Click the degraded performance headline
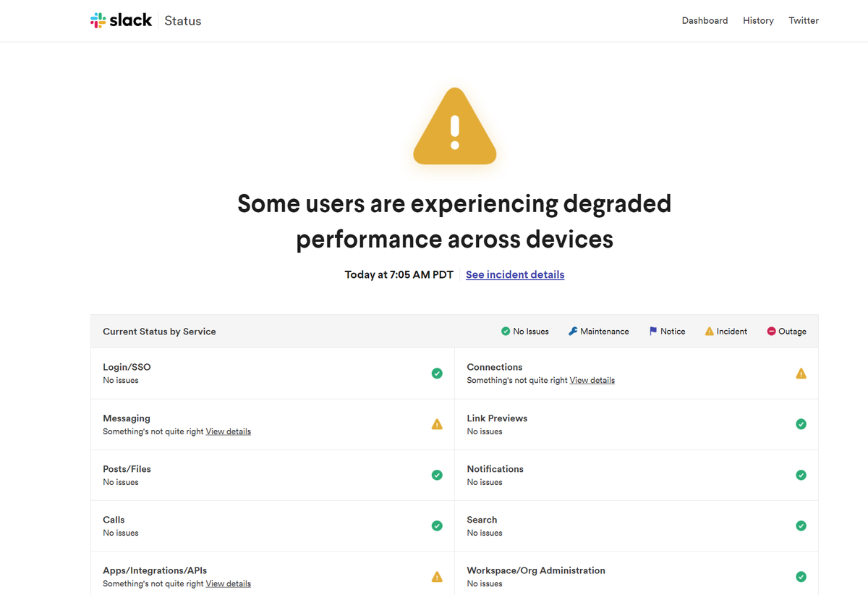The width and height of the screenshot is (868, 595). [454, 221]
